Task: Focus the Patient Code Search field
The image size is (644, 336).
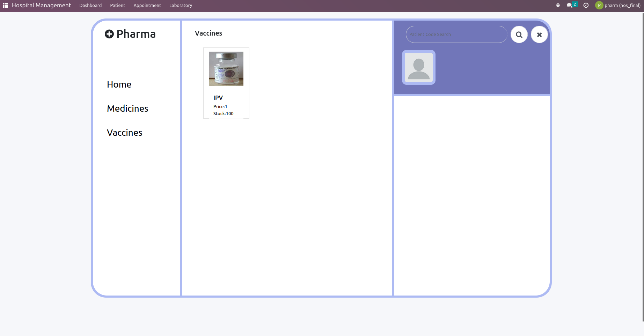Action: click(x=456, y=34)
